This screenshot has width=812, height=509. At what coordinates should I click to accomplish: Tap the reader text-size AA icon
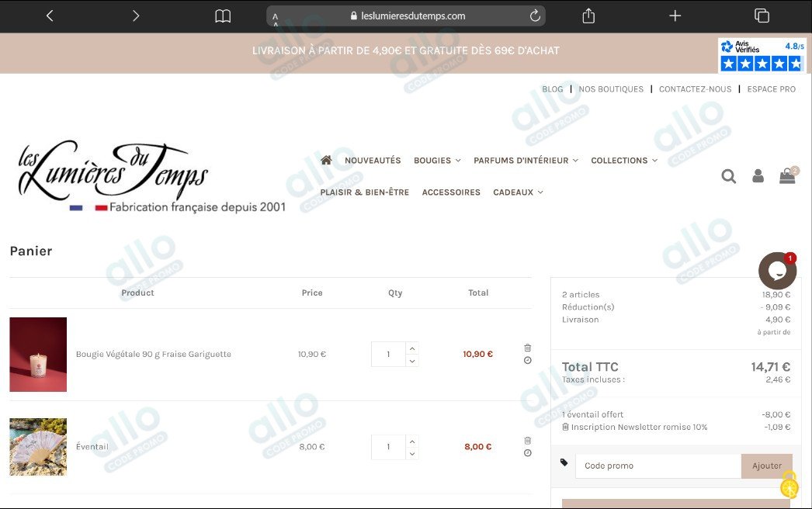click(x=276, y=19)
